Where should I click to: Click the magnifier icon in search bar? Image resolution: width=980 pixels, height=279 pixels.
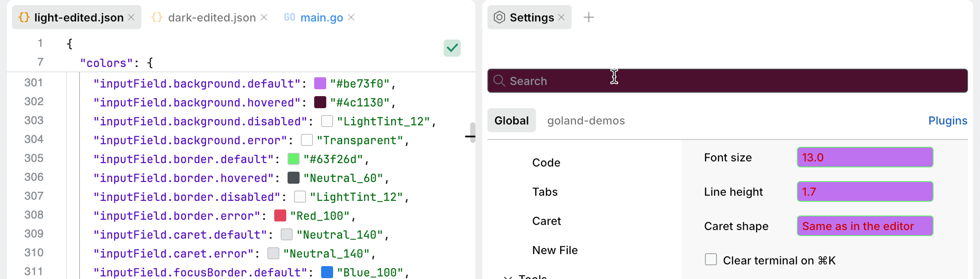[x=499, y=81]
